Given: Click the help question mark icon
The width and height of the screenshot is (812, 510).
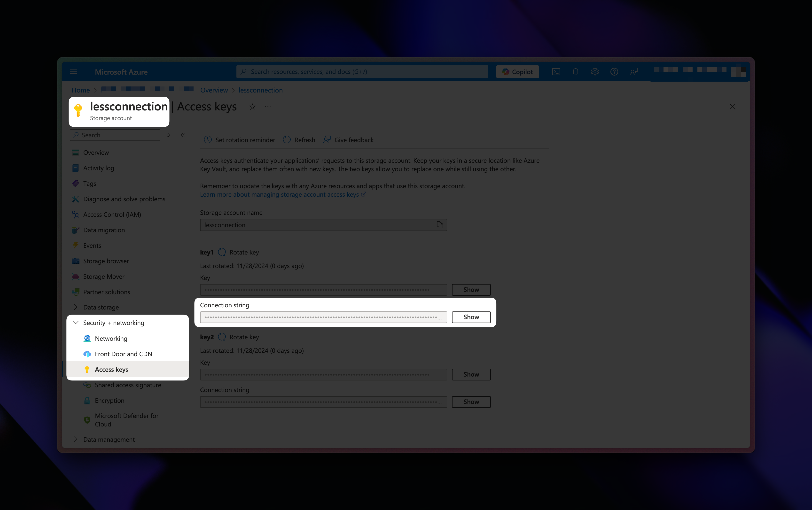Looking at the screenshot, I should tap(614, 72).
